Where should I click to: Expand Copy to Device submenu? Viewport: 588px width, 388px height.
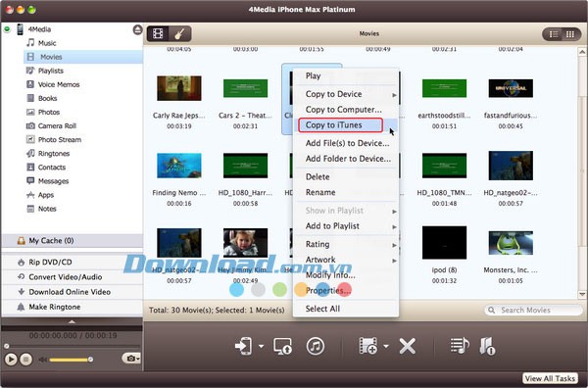click(345, 94)
